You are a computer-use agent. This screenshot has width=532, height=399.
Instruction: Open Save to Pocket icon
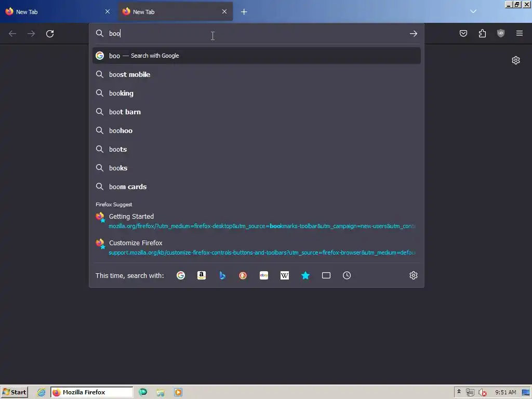[463, 33]
